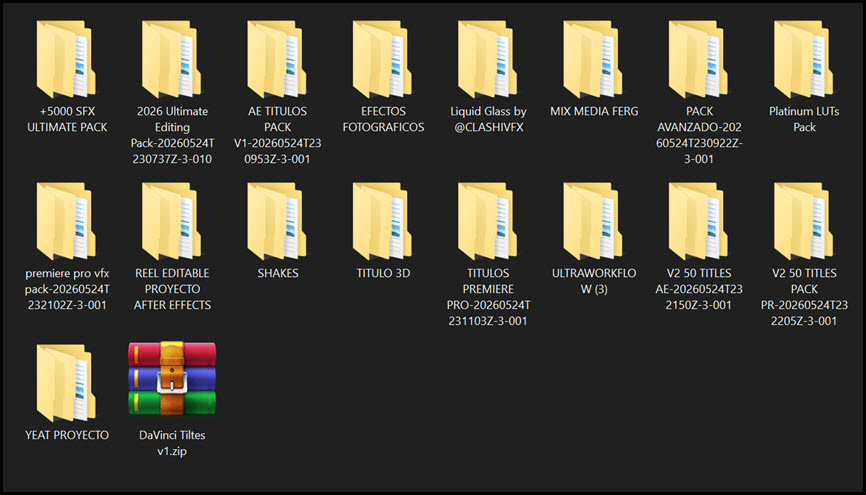Screen dimensions: 866x495
Task: Select the TITULOS PREMIERE PRO folder icon
Action: coord(488,221)
